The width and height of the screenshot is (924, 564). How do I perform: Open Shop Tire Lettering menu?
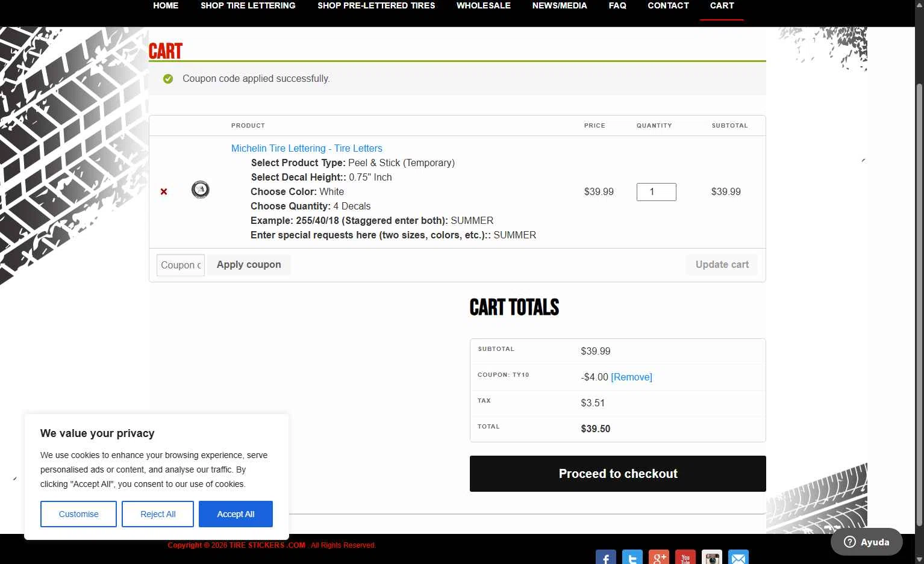[x=248, y=5]
